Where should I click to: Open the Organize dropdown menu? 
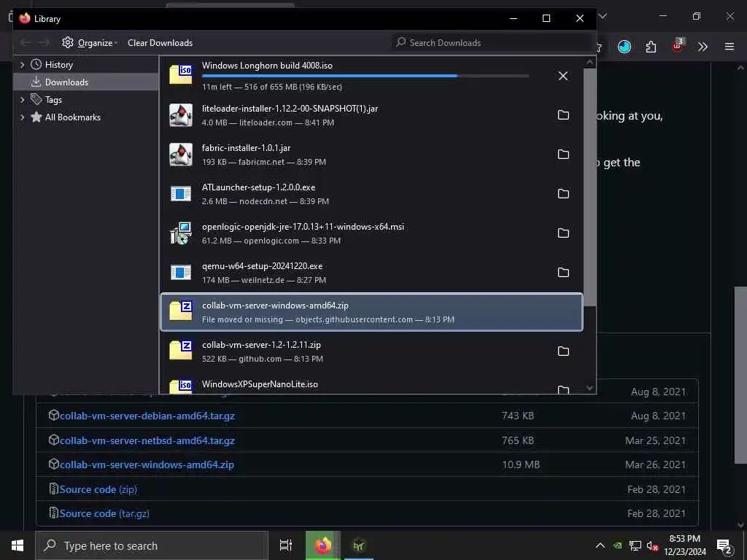90,43
